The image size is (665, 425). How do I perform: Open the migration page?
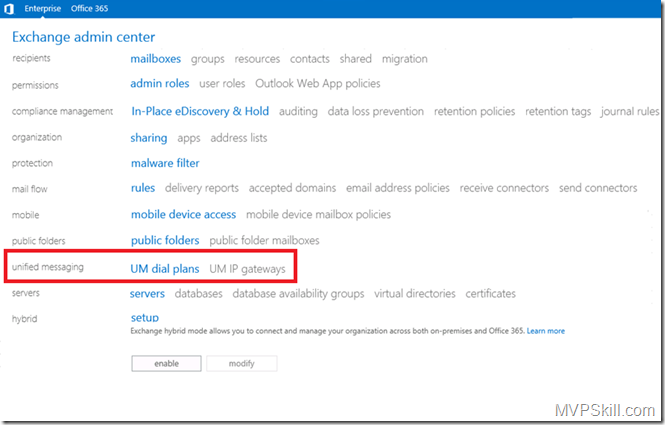[x=405, y=59]
